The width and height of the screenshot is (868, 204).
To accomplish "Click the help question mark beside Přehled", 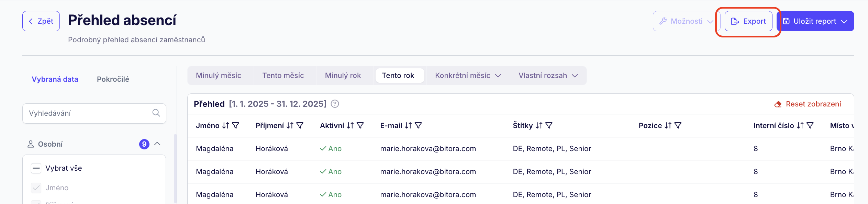I will pyautogui.click(x=335, y=104).
